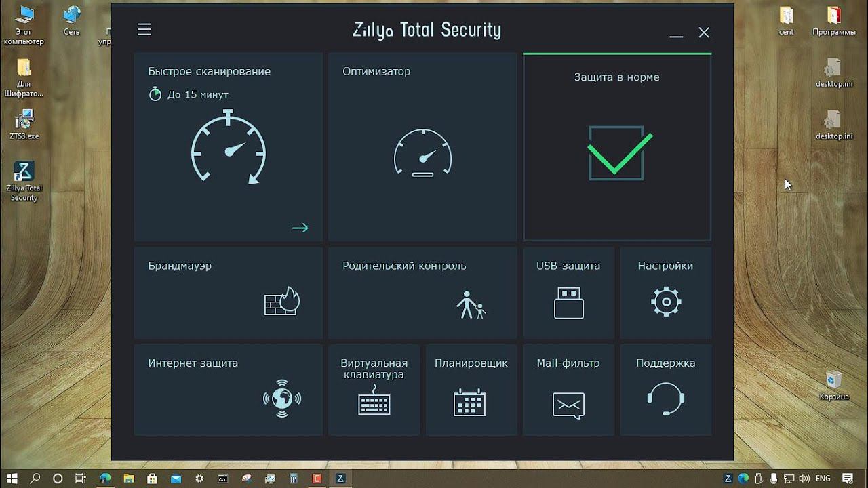Click the Zillya taskbar app button

point(340,479)
